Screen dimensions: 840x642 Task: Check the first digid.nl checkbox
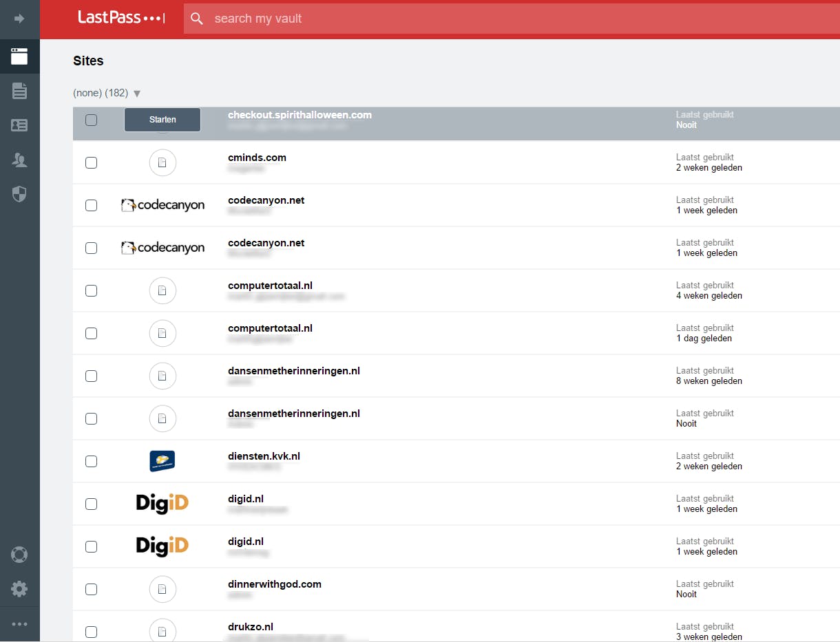point(91,504)
